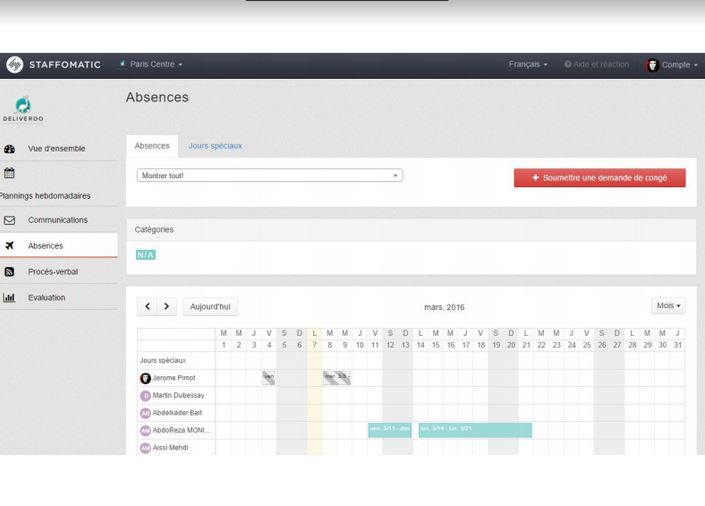Go to today with Aujourd'hui button
Screen dimensions: 705x506
[210, 307]
